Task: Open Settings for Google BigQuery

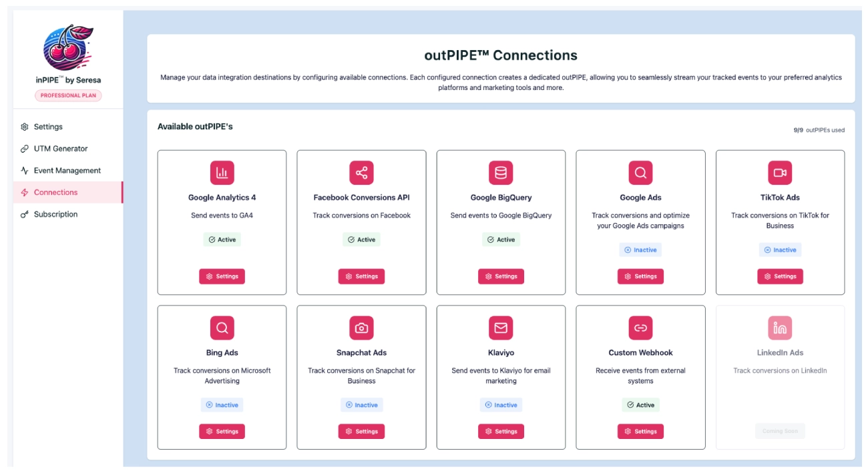Action: click(x=501, y=276)
